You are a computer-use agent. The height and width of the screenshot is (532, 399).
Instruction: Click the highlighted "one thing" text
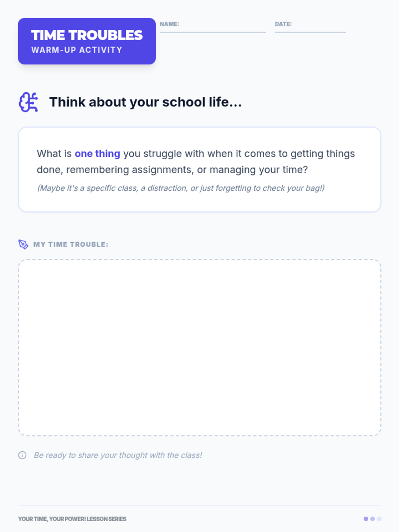97,154
